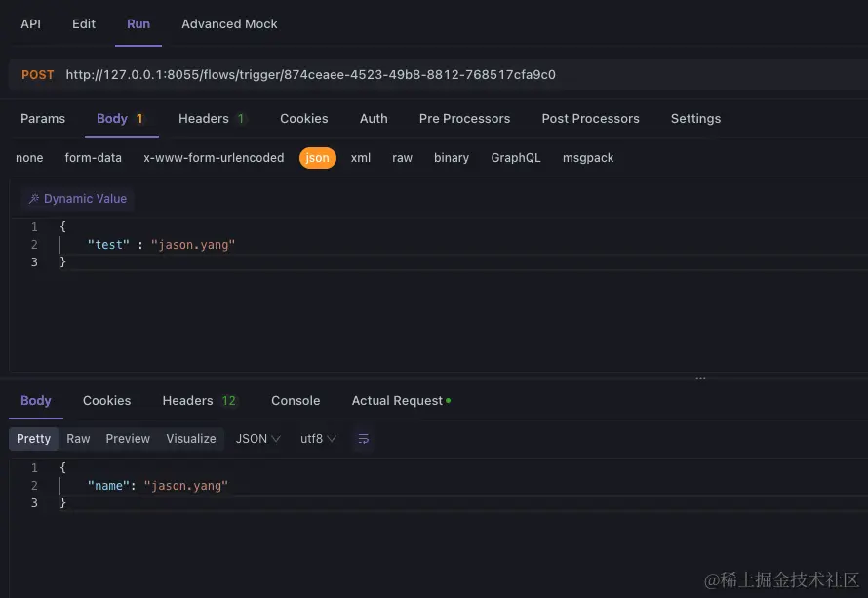Open the Advanced Mock tab

point(229,23)
